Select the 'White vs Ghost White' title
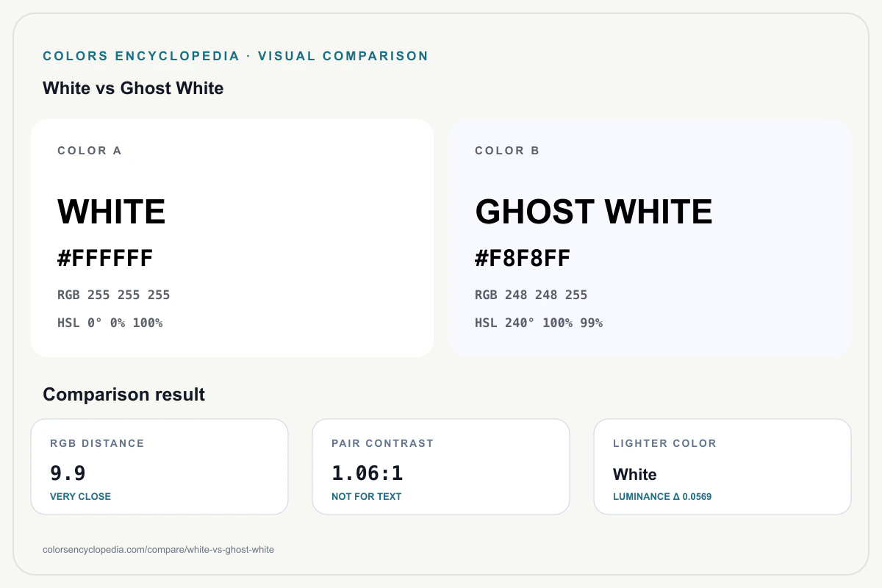 coord(133,88)
